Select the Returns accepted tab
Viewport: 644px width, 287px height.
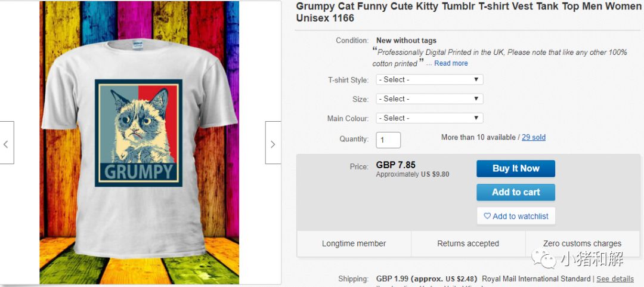click(x=468, y=243)
